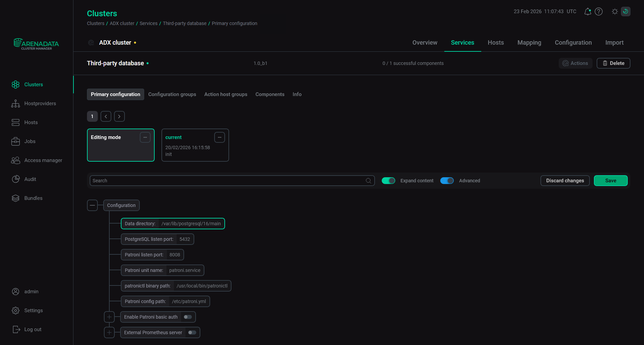The height and width of the screenshot is (345, 644).
Task: Click the Arenadata Cluster Manager logo
Action: 36,44
